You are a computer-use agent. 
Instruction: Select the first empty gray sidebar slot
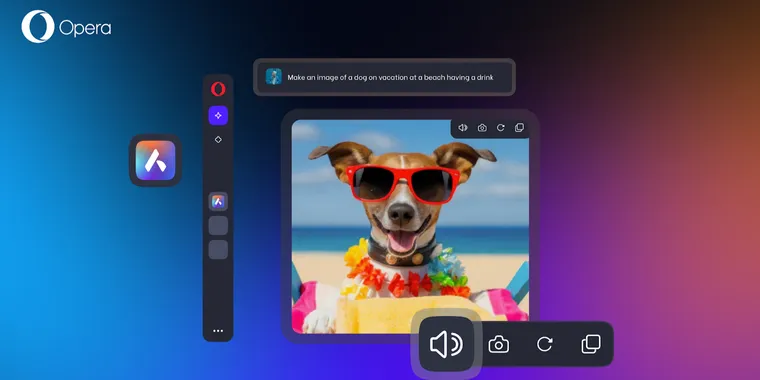(218, 226)
